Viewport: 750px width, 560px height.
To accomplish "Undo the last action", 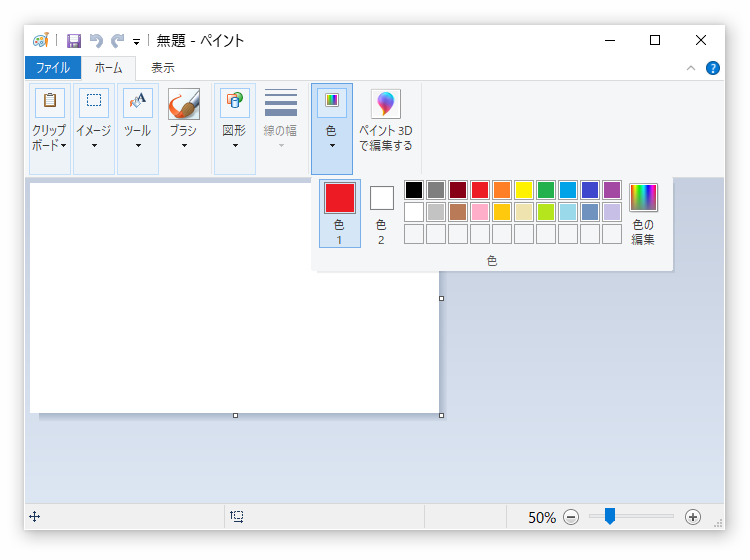I will tap(96, 41).
